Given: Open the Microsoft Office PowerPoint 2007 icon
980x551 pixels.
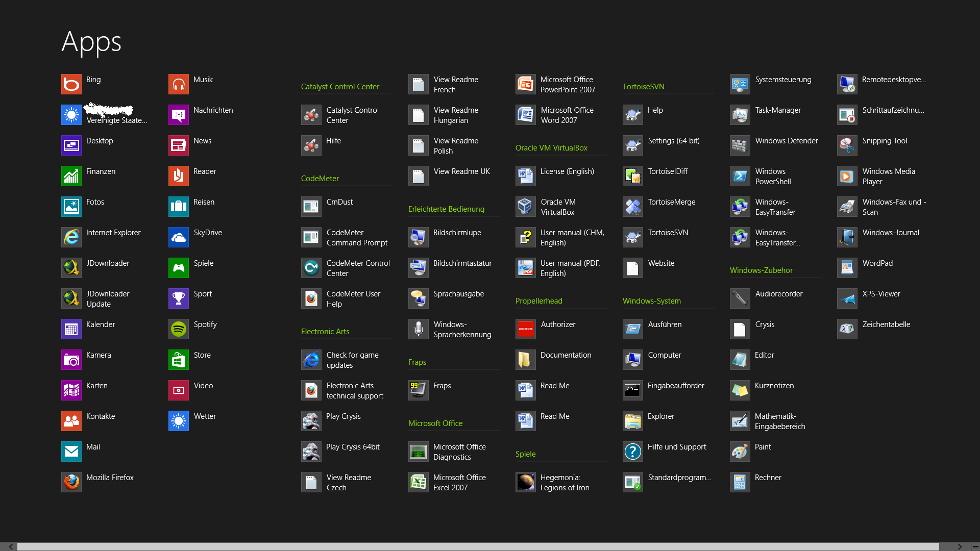Looking at the screenshot, I should click(526, 84).
